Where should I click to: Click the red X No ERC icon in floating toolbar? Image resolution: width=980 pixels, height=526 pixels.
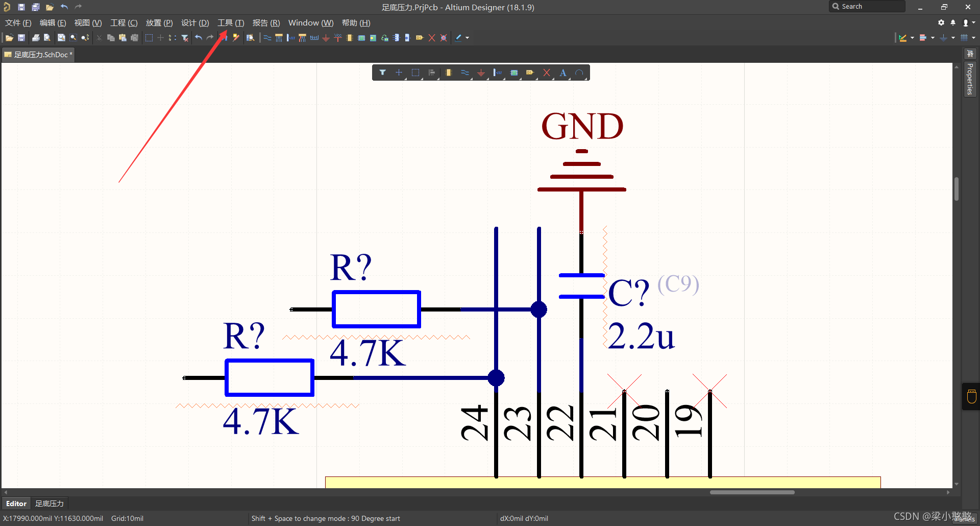pyautogui.click(x=546, y=73)
